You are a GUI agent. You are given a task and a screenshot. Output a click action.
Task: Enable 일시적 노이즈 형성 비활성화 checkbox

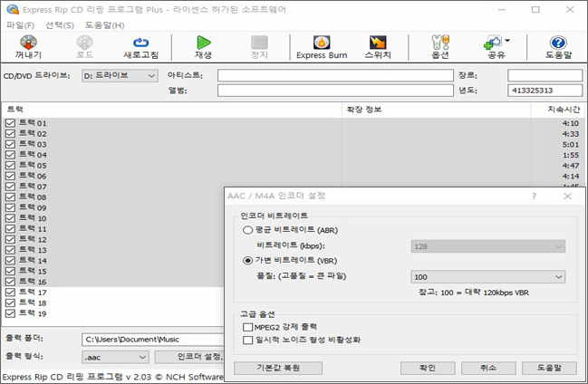pos(247,341)
